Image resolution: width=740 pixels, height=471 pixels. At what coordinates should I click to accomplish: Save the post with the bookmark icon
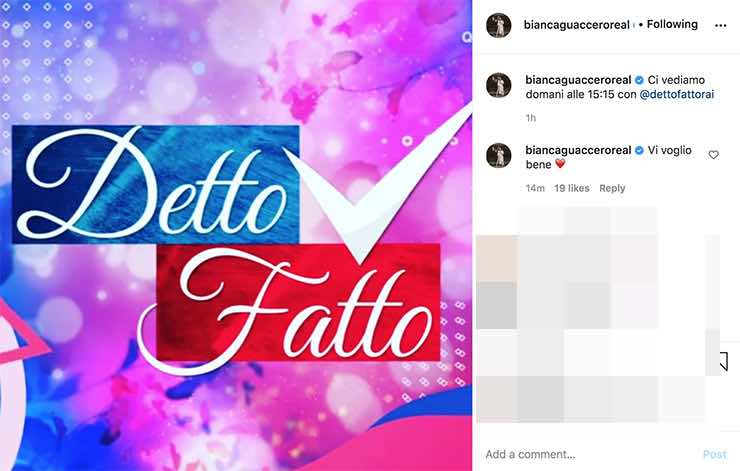click(723, 362)
